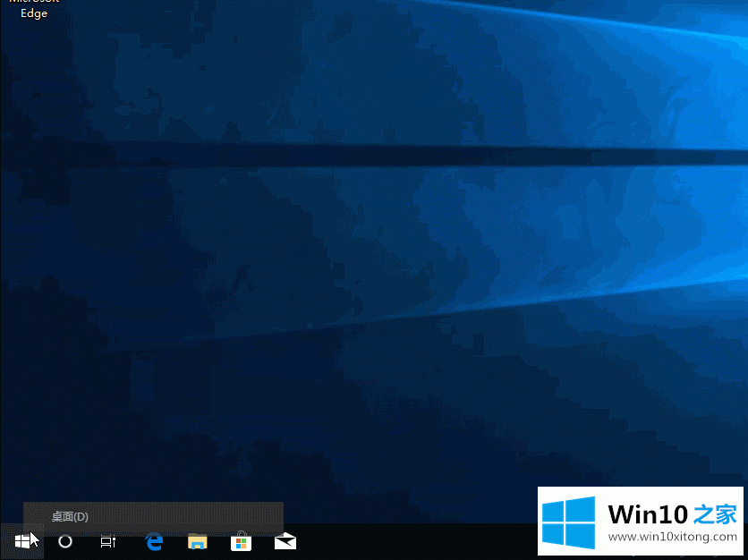Launch Microsoft Edge from the taskbar

tap(154, 541)
